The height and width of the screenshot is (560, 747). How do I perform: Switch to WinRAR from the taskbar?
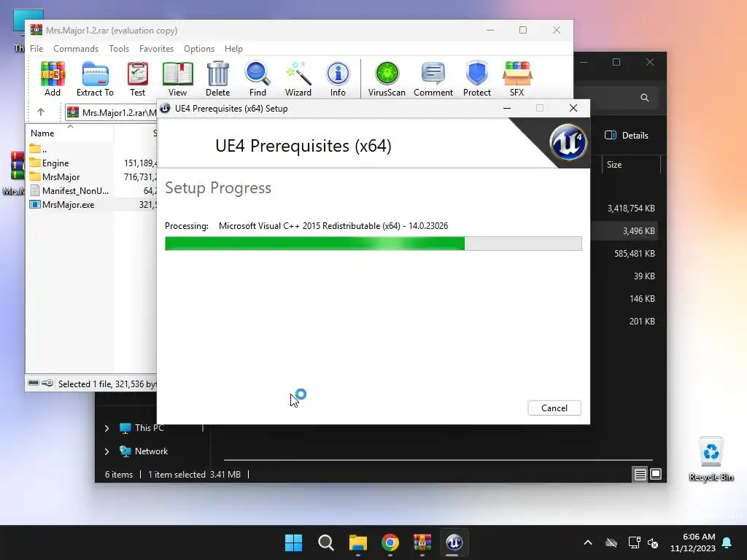coord(422,542)
